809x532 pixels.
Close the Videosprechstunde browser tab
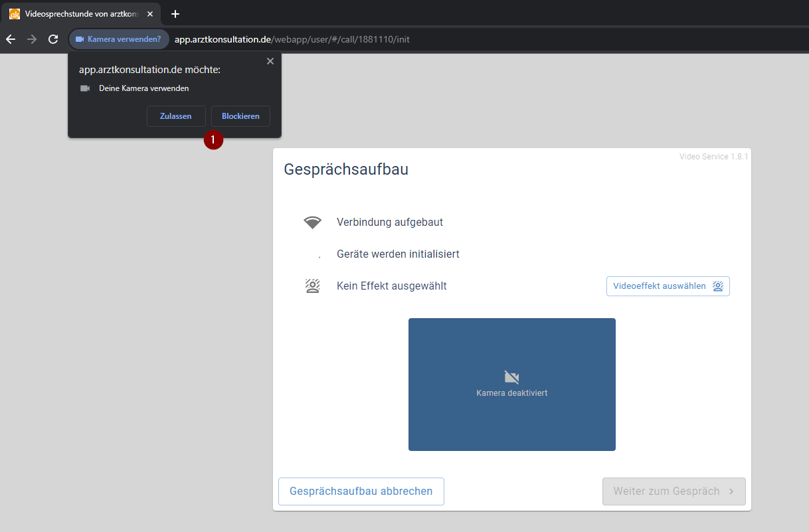[x=150, y=14]
